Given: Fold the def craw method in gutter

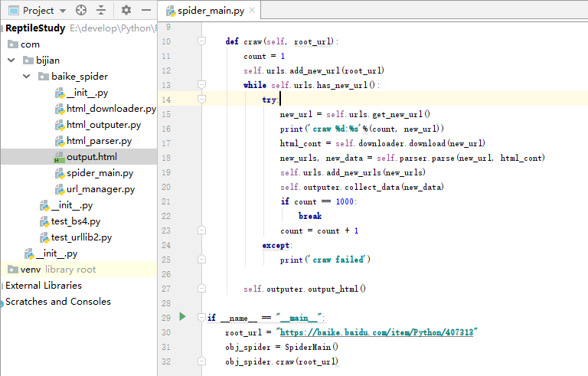Looking at the screenshot, I should point(202,41).
